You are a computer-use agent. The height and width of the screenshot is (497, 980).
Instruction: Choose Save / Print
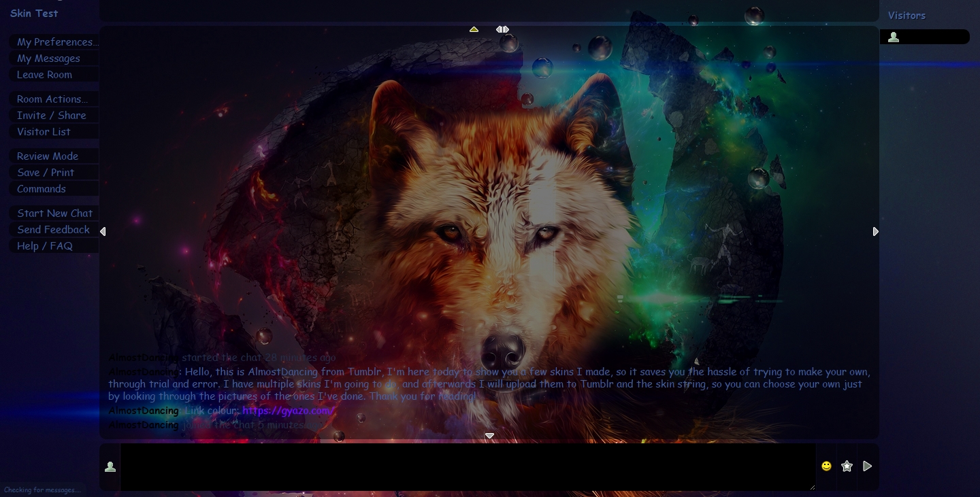pos(54,173)
